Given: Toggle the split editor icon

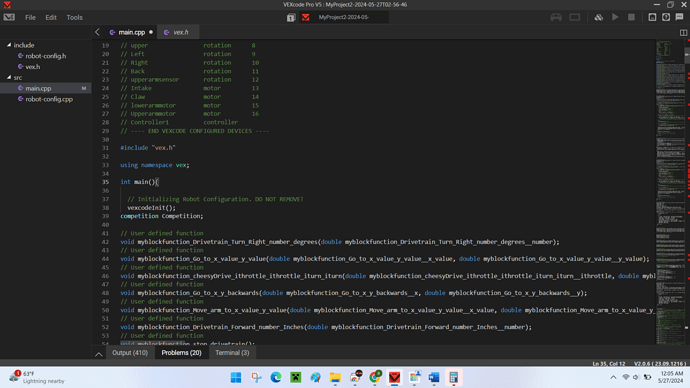Looking at the screenshot, I should (683, 33).
